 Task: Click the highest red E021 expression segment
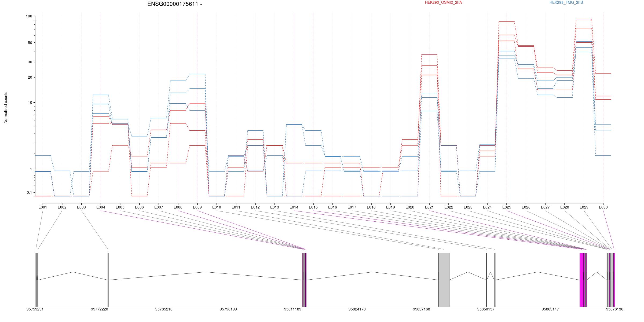point(429,55)
